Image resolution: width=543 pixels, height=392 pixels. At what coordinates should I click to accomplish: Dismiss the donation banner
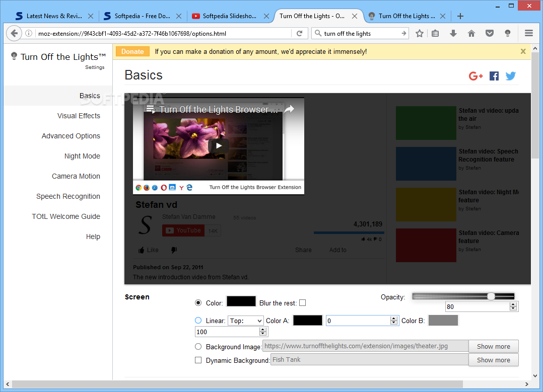(523, 51)
